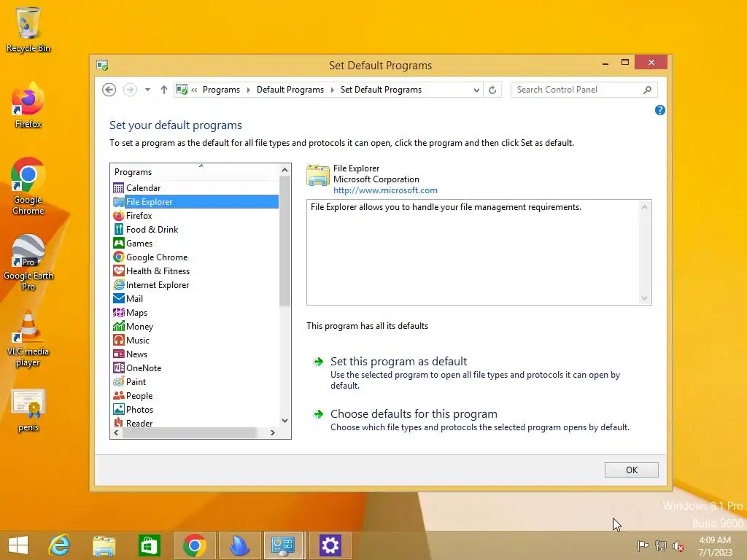Select Food & Drink in Programs list
The width and height of the screenshot is (747, 560).
click(196, 229)
